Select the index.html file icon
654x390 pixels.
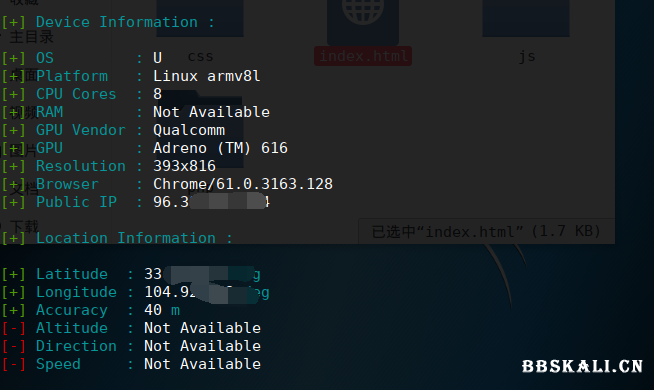tap(363, 22)
